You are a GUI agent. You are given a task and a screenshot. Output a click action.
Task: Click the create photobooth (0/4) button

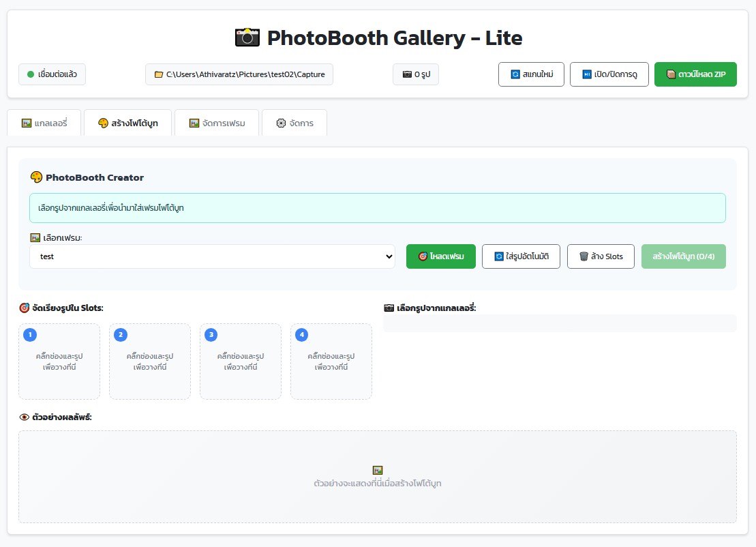(684, 256)
